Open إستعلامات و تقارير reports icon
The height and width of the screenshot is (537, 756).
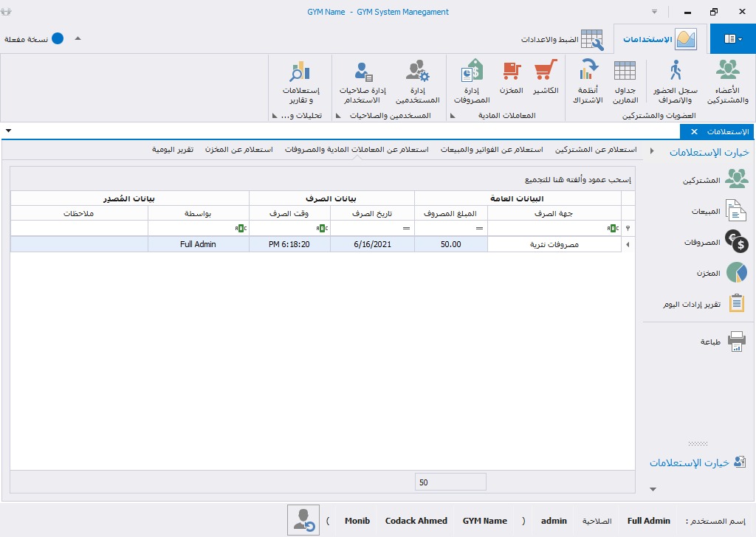301,81
